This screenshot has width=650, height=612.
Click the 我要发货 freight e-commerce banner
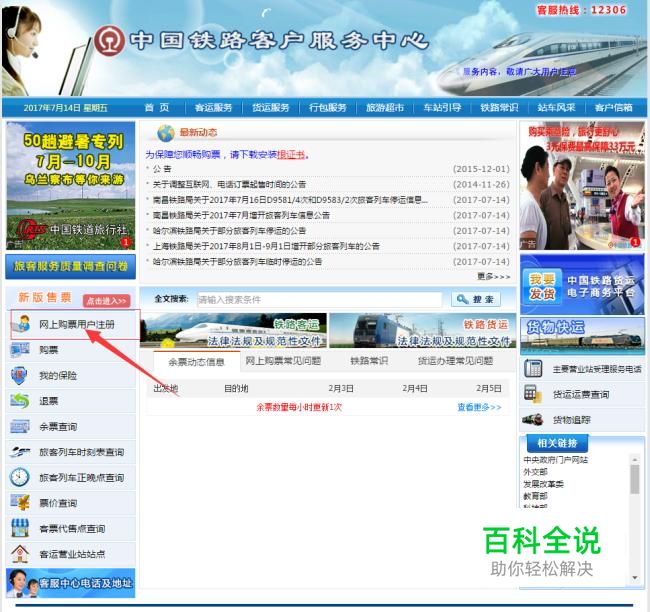(582, 284)
